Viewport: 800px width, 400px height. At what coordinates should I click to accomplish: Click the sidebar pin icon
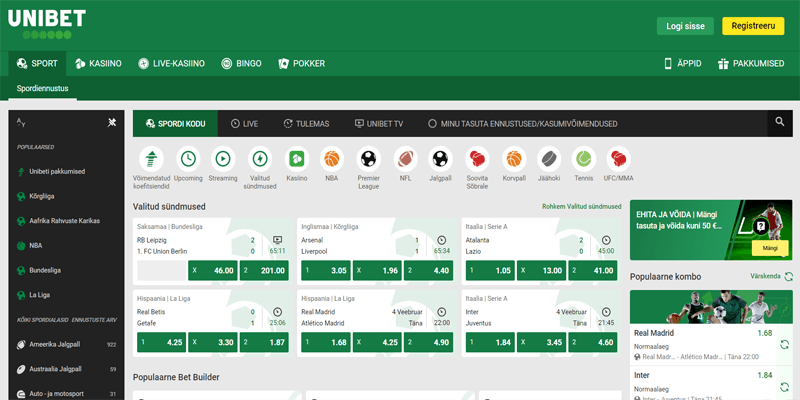coord(112,122)
